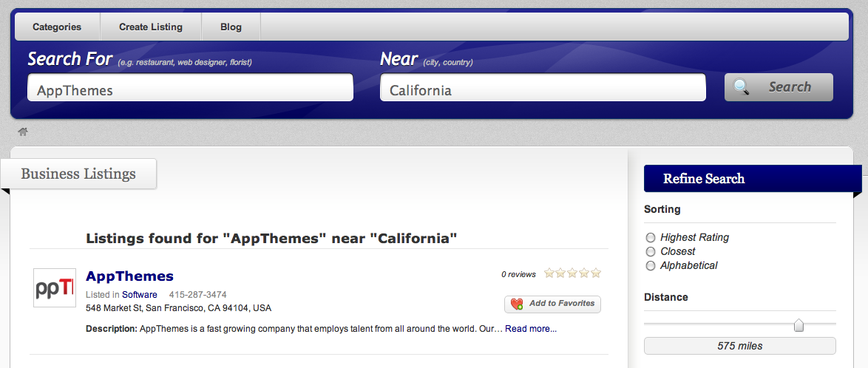Go to the Blog menu item
This screenshot has height=368, width=868.
(231, 27)
